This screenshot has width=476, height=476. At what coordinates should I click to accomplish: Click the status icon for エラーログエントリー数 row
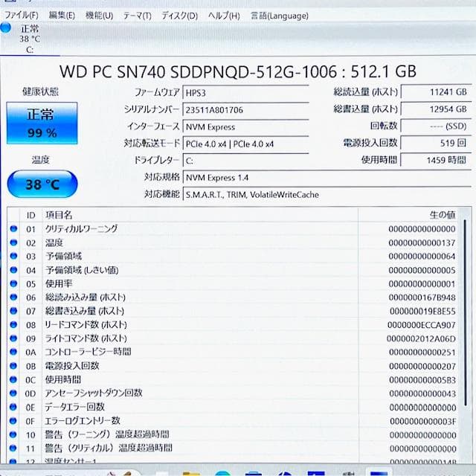coord(13,421)
